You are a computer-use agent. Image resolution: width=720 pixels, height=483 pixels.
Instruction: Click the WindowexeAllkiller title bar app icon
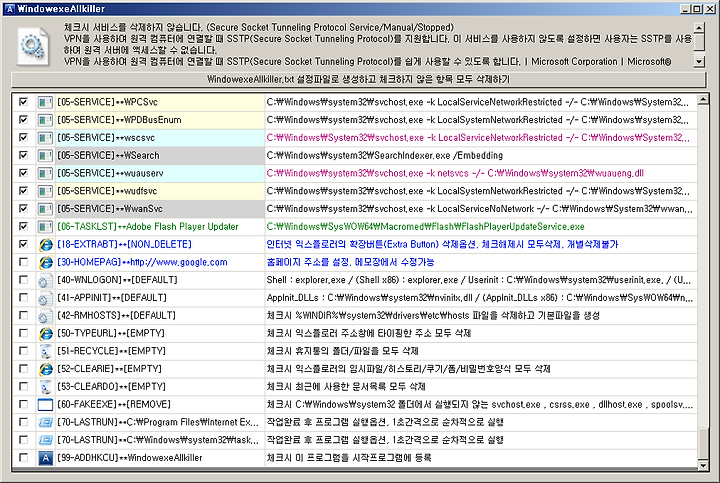pos(9,9)
